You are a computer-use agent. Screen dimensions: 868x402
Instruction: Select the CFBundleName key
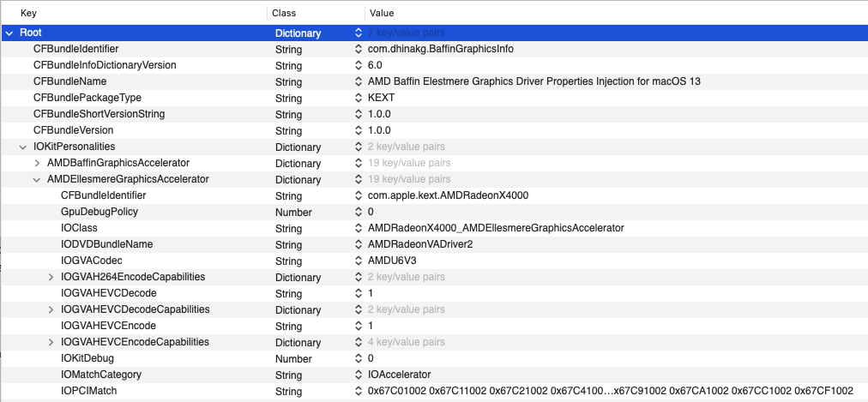click(x=69, y=81)
